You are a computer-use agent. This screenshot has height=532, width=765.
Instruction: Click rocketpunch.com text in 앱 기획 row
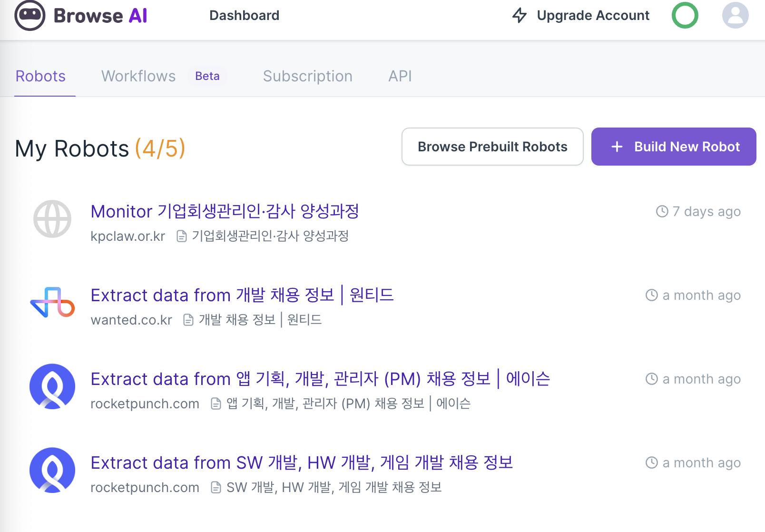pyautogui.click(x=145, y=404)
